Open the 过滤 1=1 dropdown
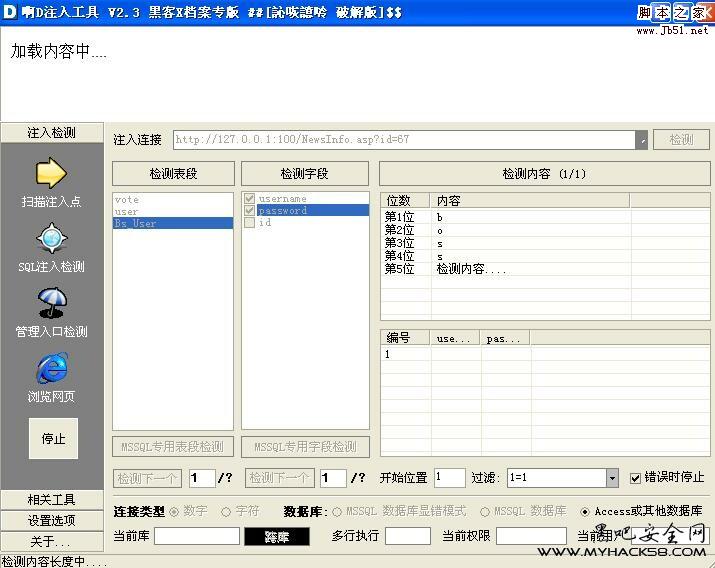The width and height of the screenshot is (715, 568). (612, 478)
